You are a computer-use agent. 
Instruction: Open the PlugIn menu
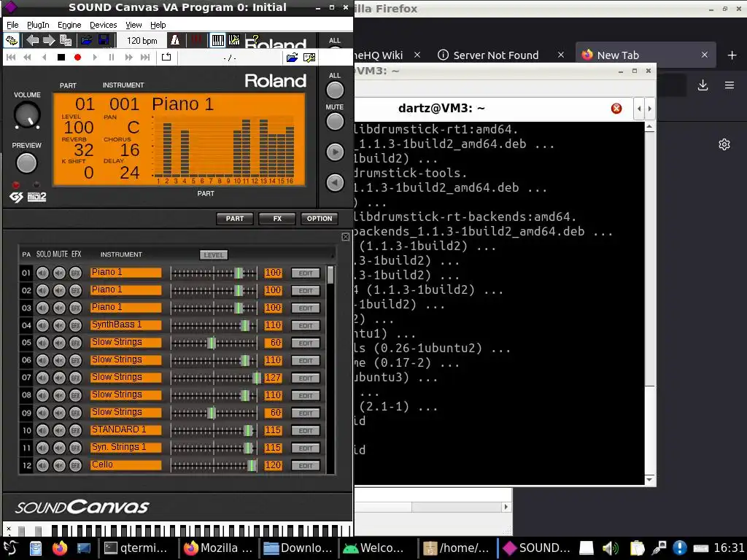pyautogui.click(x=38, y=25)
